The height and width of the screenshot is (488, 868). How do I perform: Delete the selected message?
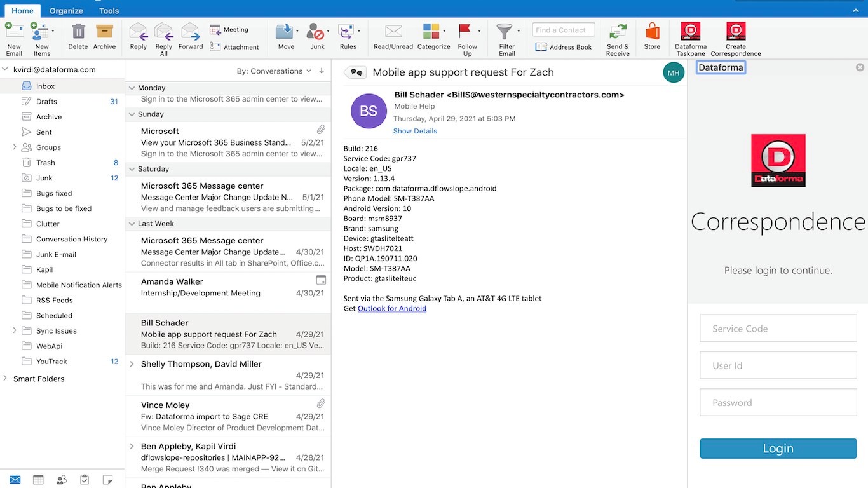pos(78,37)
